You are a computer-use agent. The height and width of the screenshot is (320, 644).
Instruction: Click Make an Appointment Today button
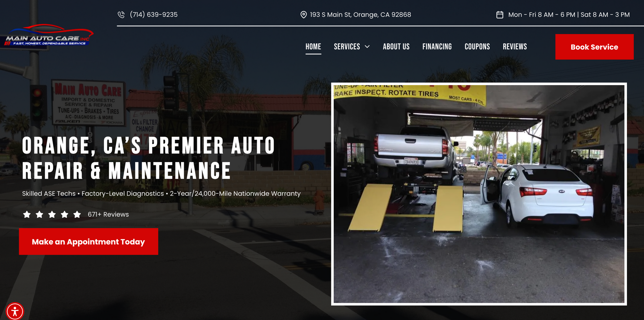(x=89, y=242)
